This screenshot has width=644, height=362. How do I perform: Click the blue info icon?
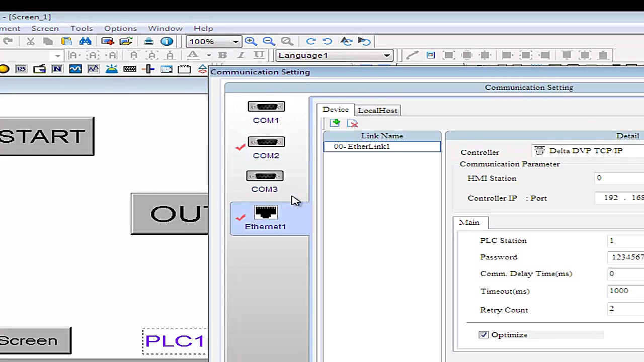pyautogui.click(x=167, y=41)
